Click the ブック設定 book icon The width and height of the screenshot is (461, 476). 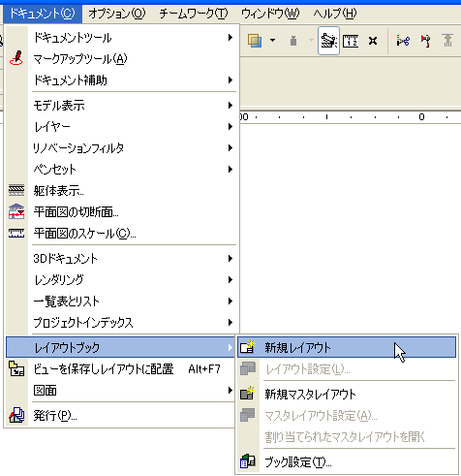[248, 461]
